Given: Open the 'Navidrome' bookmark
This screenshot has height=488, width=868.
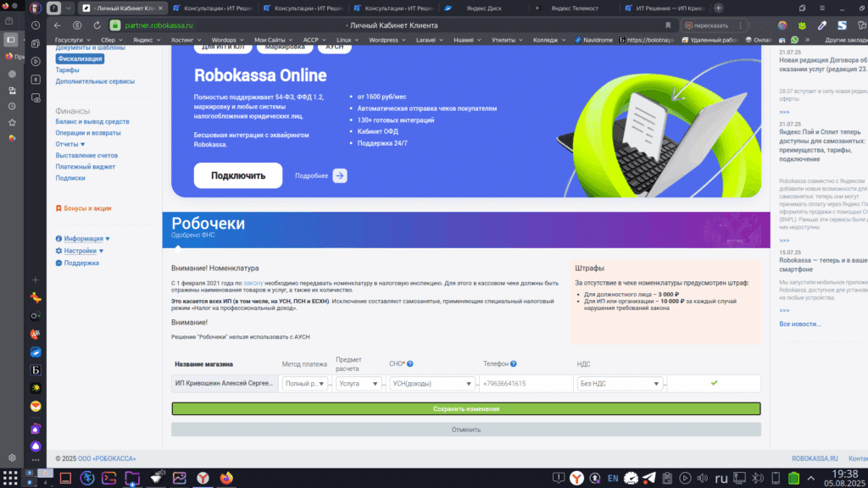Looking at the screenshot, I should (x=594, y=40).
